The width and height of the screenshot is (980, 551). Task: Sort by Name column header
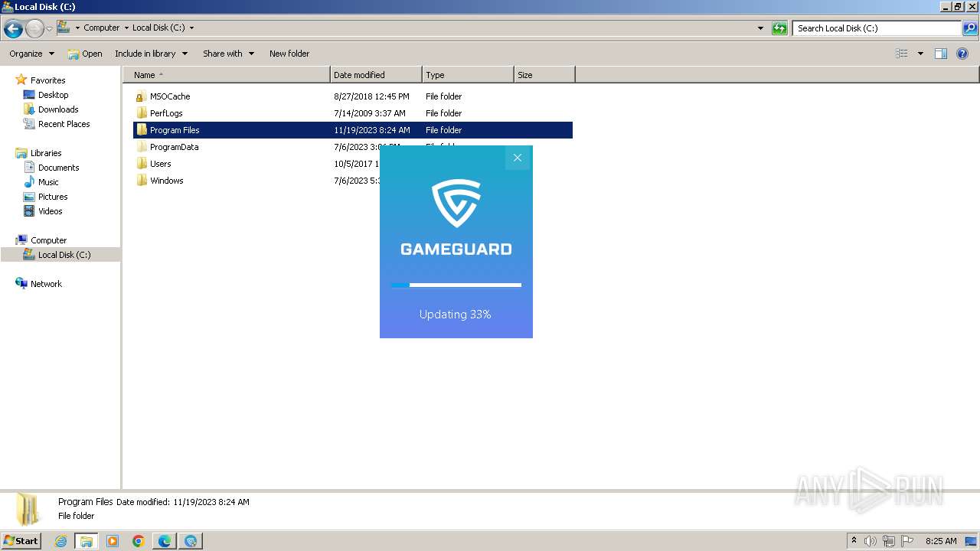[227, 75]
